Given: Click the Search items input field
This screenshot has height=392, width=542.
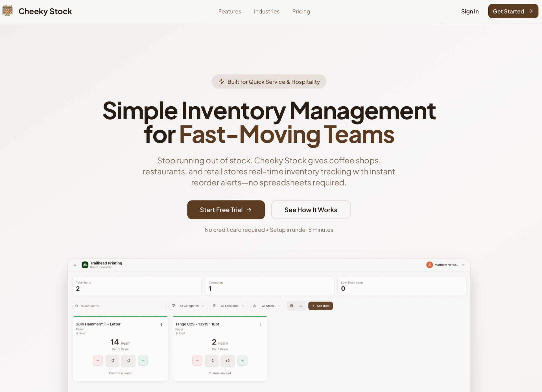Looking at the screenshot, I should coord(119,306).
